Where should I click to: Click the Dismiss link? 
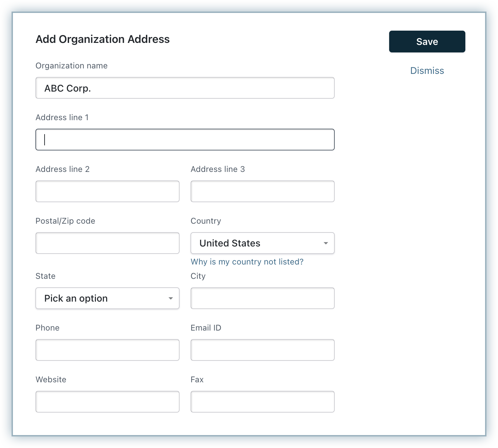tap(427, 71)
